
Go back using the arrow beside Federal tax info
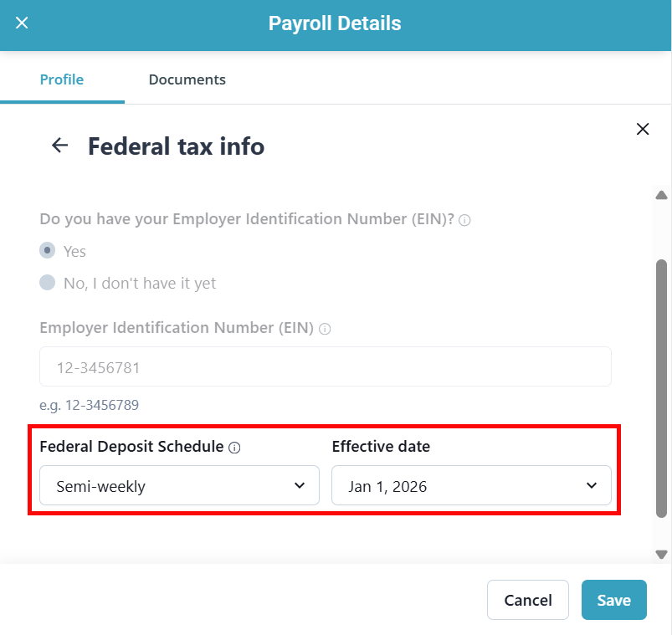pyautogui.click(x=59, y=146)
